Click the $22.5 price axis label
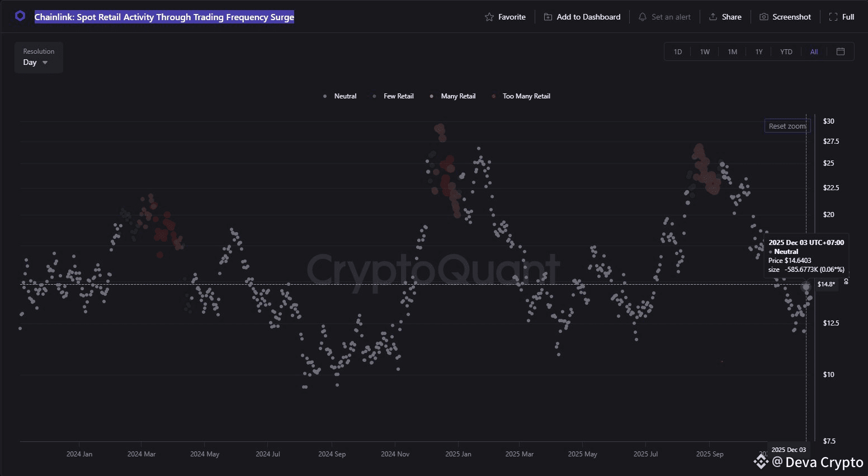Viewport: 868px width, 476px height. tap(831, 188)
